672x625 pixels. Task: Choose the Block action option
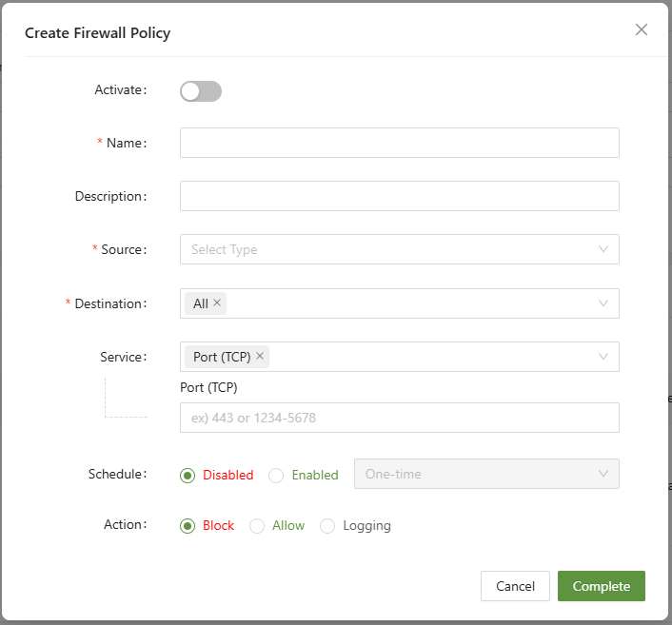pyautogui.click(x=188, y=526)
